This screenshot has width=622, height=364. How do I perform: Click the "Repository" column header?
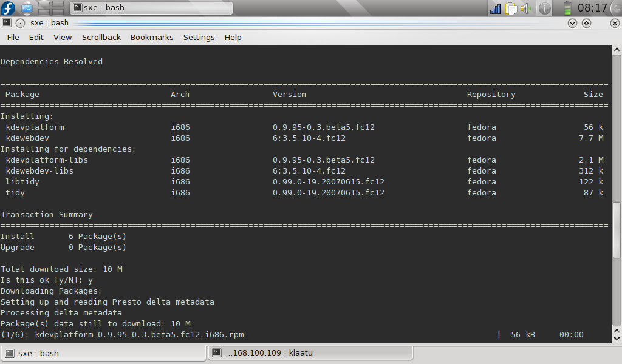(491, 95)
